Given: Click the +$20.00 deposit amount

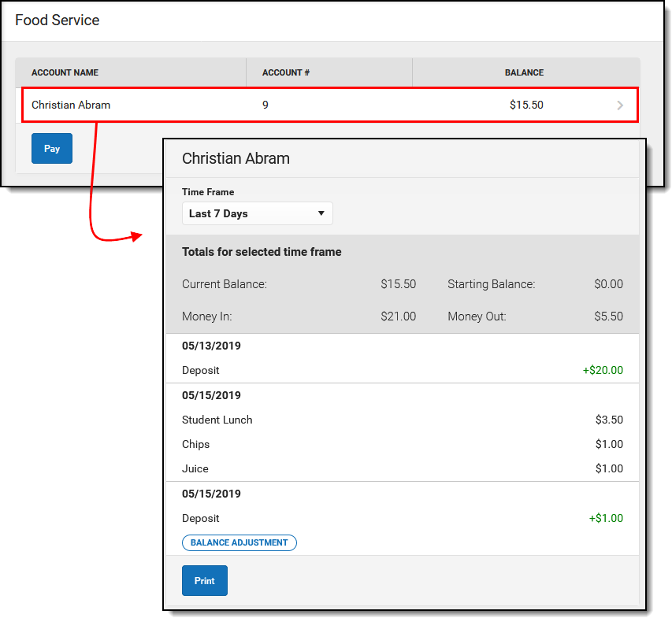Looking at the screenshot, I should pyautogui.click(x=603, y=370).
